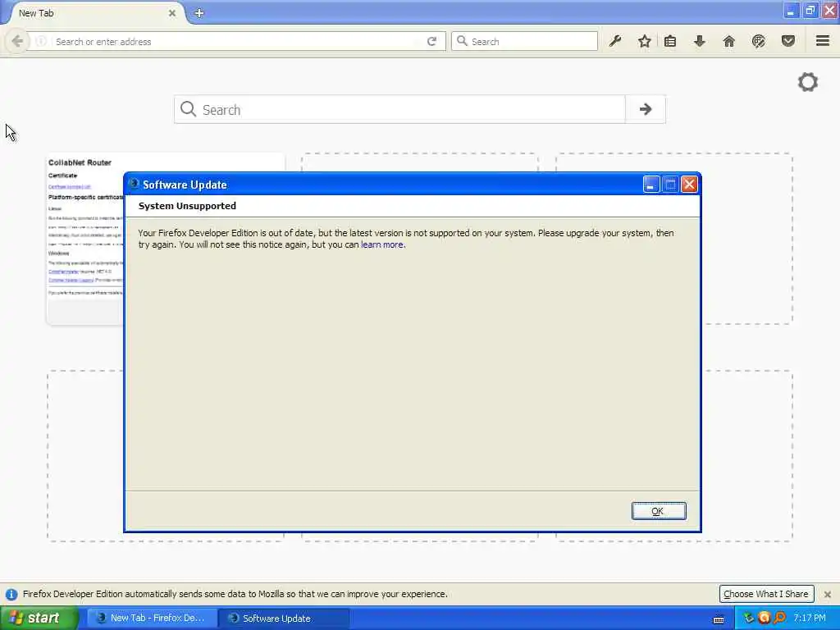
Task: Click the site info icon in address bar
Action: coord(41,41)
